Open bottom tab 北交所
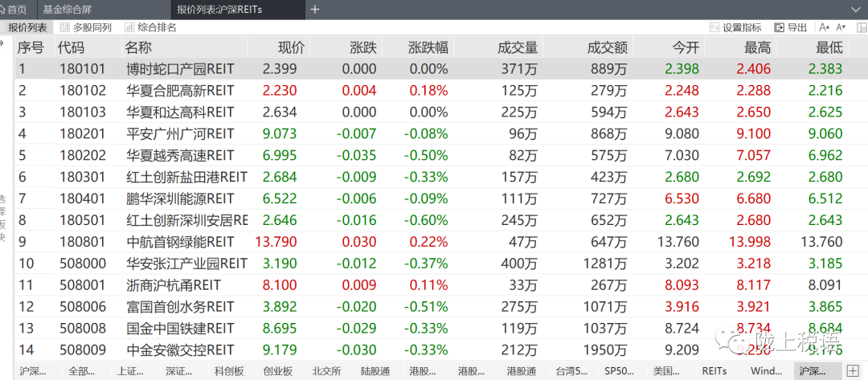The width and height of the screenshot is (868, 380). click(326, 370)
